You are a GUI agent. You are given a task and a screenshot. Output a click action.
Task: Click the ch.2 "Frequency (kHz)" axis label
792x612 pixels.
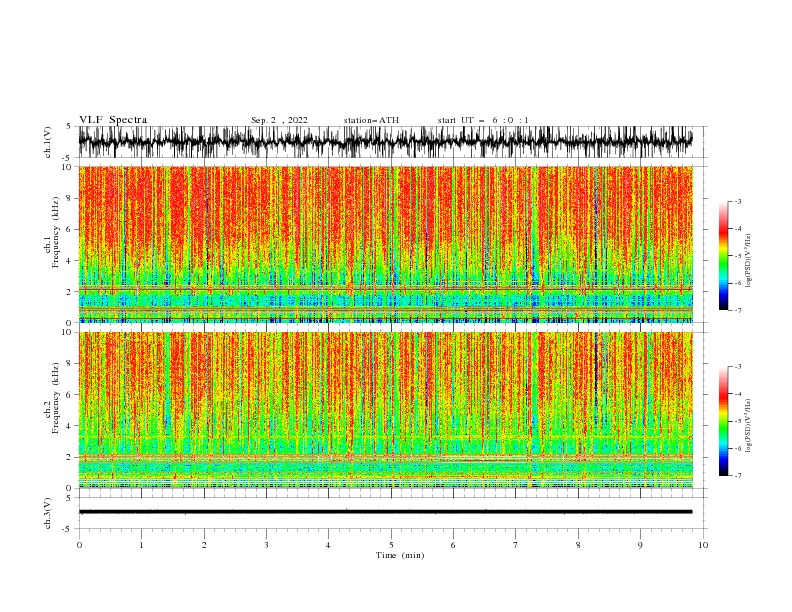point(56,398)
